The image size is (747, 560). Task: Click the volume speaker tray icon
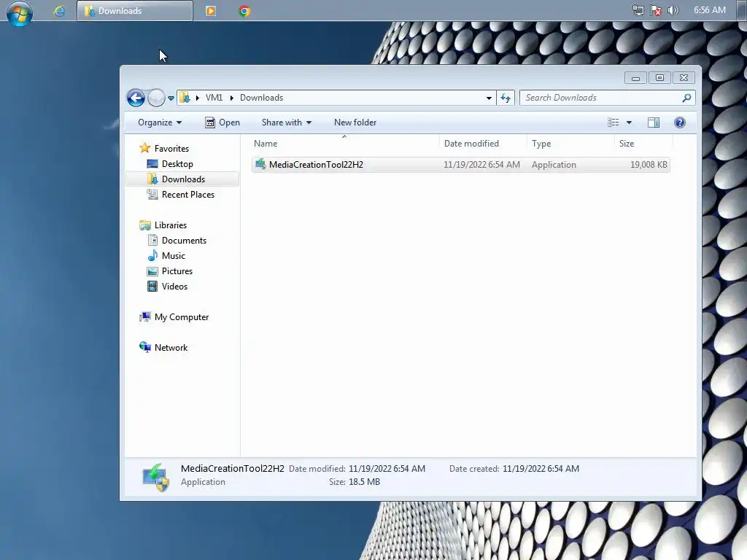pyautogui.click(x=673, y=10)
